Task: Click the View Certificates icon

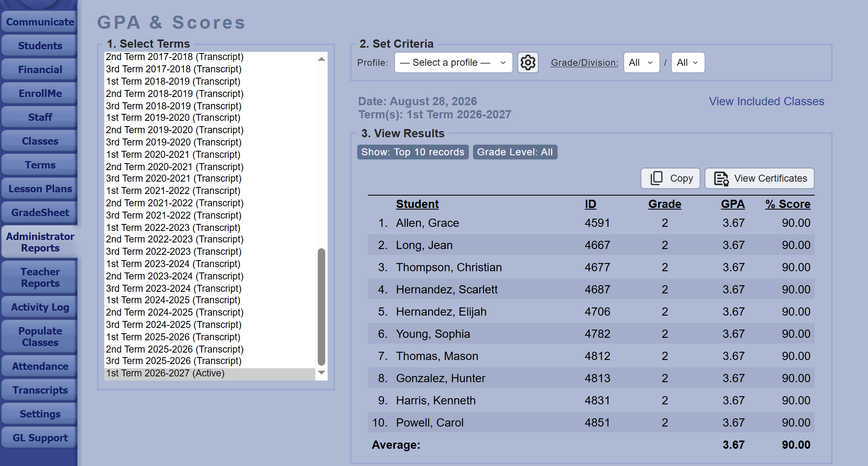Action: coord(759,178)
